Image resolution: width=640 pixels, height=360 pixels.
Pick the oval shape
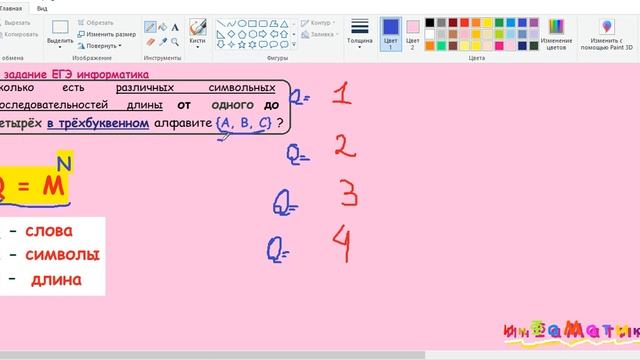[242, 24]
